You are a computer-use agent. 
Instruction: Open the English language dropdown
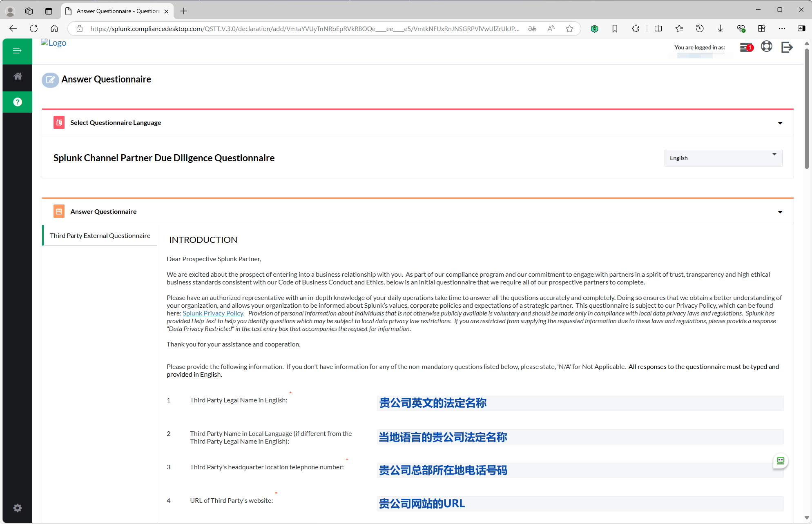[723, 158]
